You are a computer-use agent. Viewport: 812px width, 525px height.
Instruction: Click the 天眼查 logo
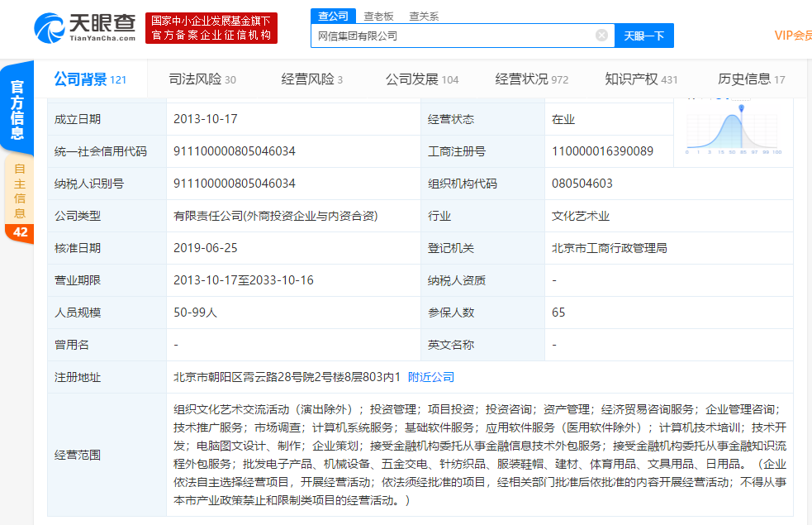click(x=85, y=27)
